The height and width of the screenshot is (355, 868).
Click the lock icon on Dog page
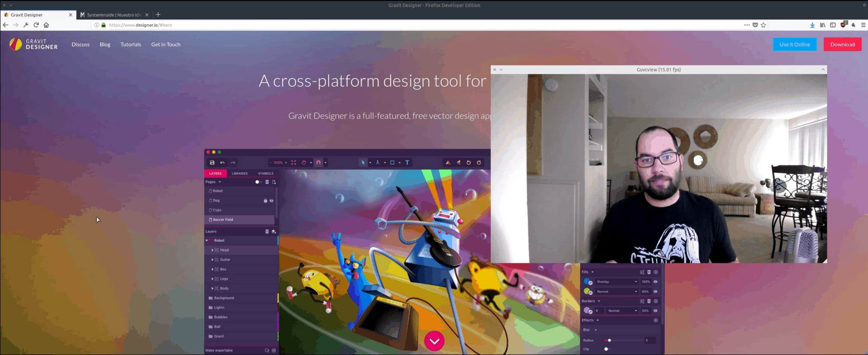point(265,201)
